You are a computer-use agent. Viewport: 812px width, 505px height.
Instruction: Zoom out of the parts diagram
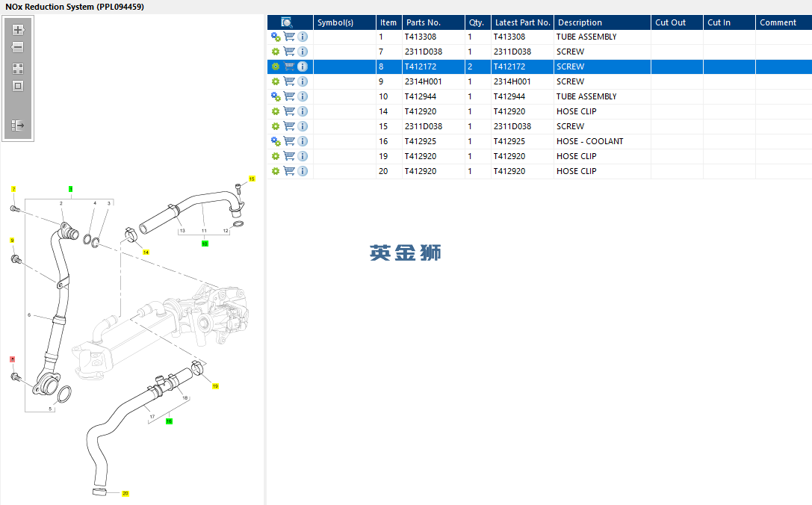[x=18, y=47]
